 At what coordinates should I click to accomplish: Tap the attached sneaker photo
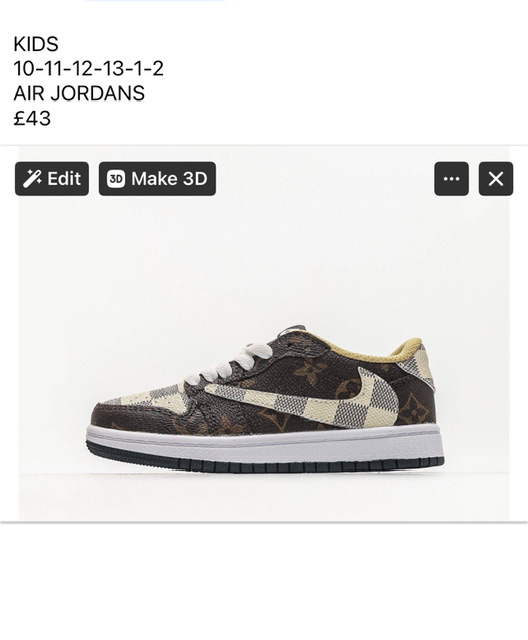click(264, 333)
